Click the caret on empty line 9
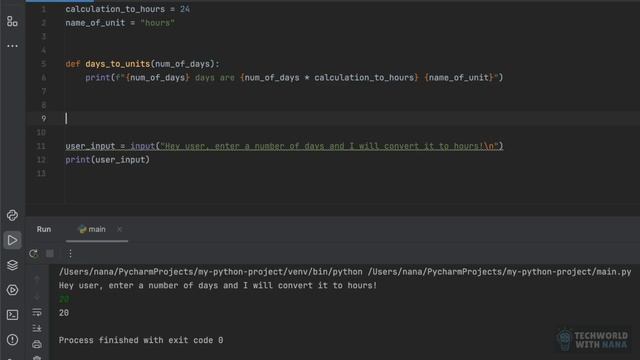The image size is (640, 360). pos(66,119)
